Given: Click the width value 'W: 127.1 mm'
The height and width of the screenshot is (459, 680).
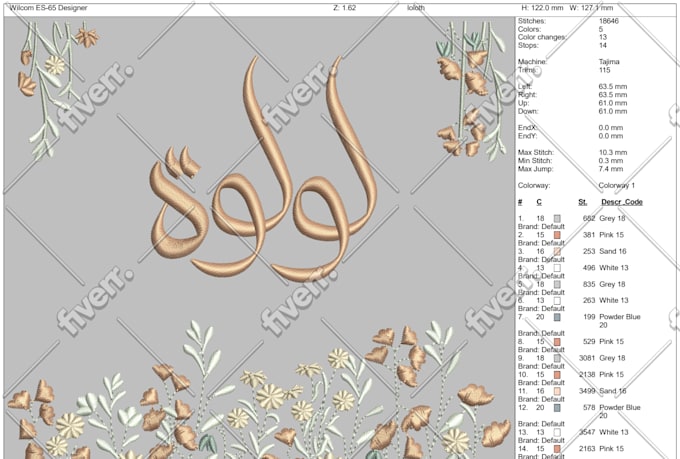Looking at the screenshot, I should (x=592, y=8).
